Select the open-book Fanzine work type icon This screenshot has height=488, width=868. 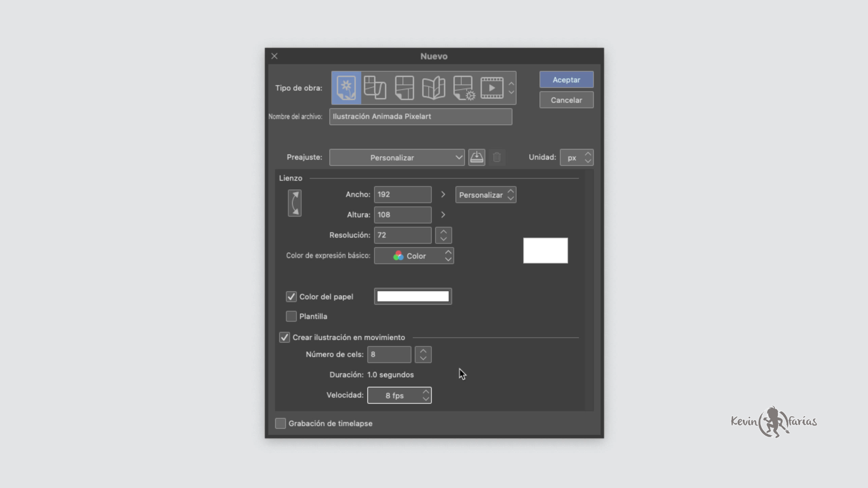tap(434, 88)
